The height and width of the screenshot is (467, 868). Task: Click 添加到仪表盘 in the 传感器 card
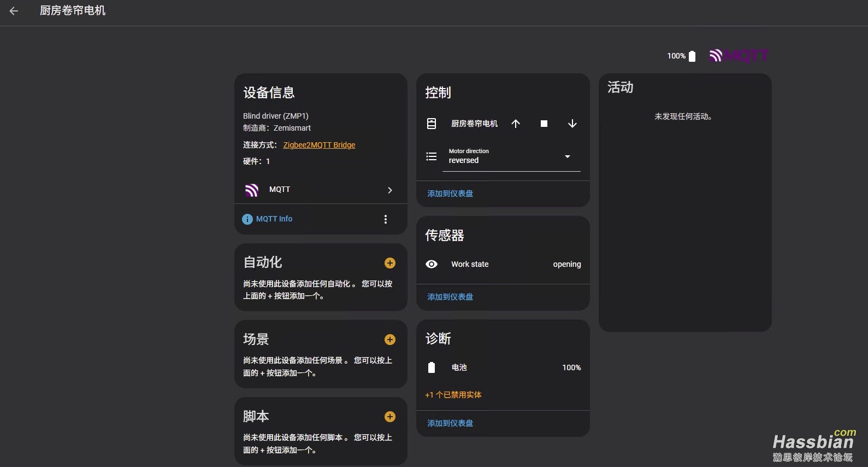pyautogui.click(x=450, y=297)
